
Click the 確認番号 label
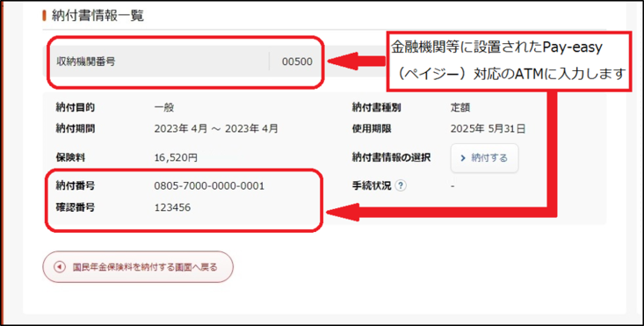(76, 207)
